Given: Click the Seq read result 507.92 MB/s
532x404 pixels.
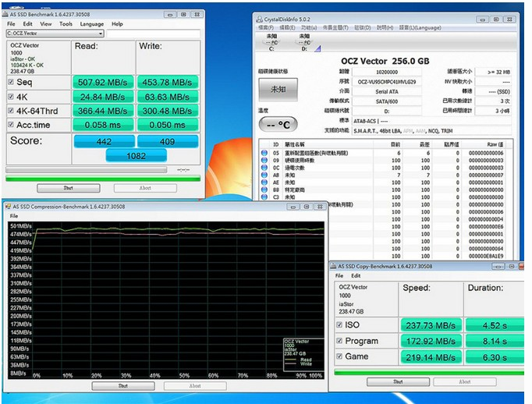Looking at the screenshot, I should pos(102,83).
